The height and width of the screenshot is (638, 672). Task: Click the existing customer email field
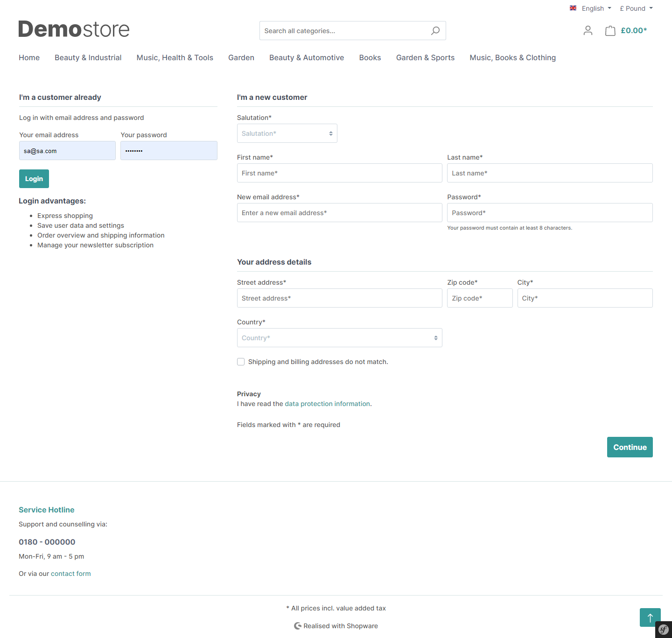coord(67,151)
